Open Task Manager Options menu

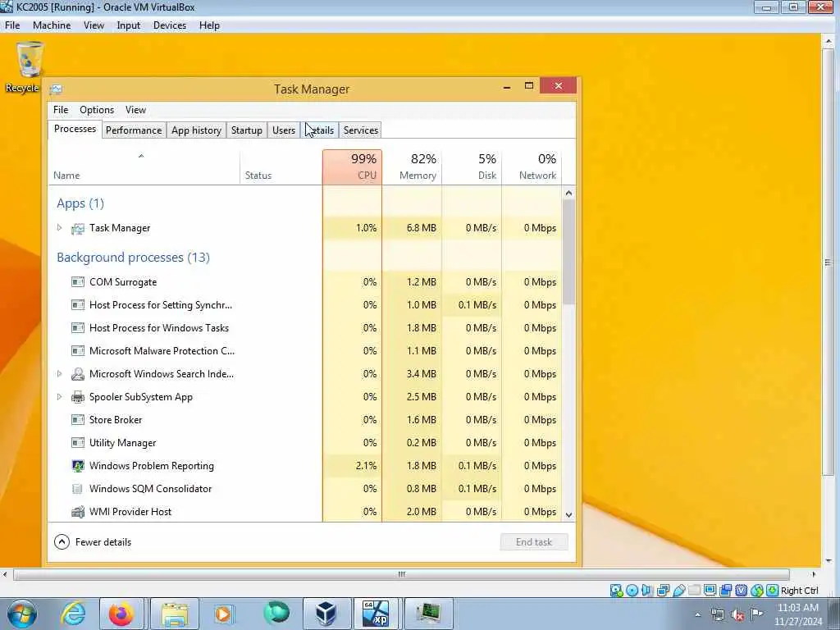point(97,110)
